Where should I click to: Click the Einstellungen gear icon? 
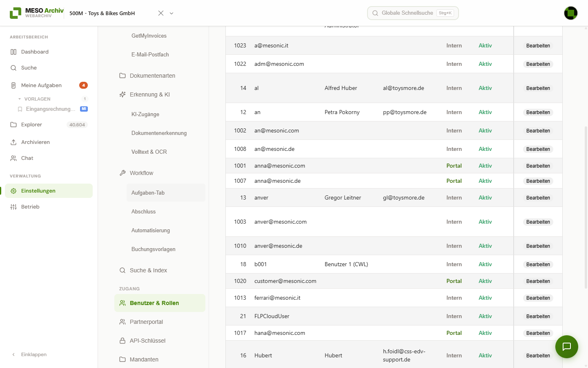[x=13, y=191]
